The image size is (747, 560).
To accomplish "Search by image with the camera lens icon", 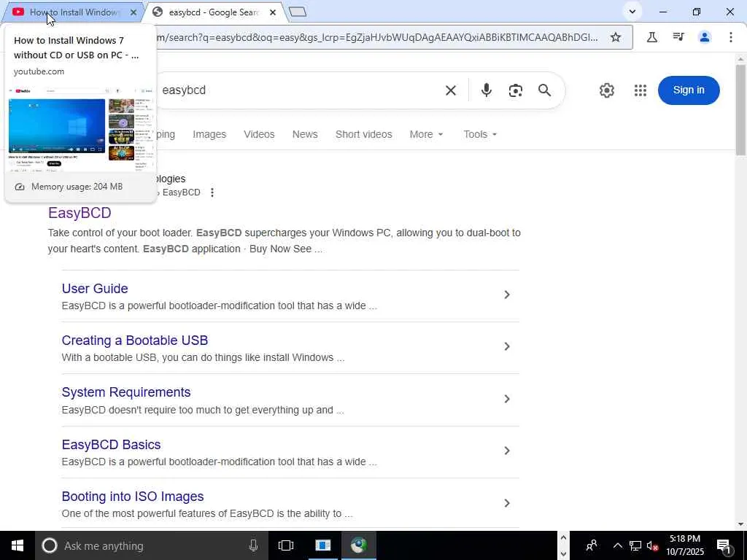I will (x=516, y=90).
